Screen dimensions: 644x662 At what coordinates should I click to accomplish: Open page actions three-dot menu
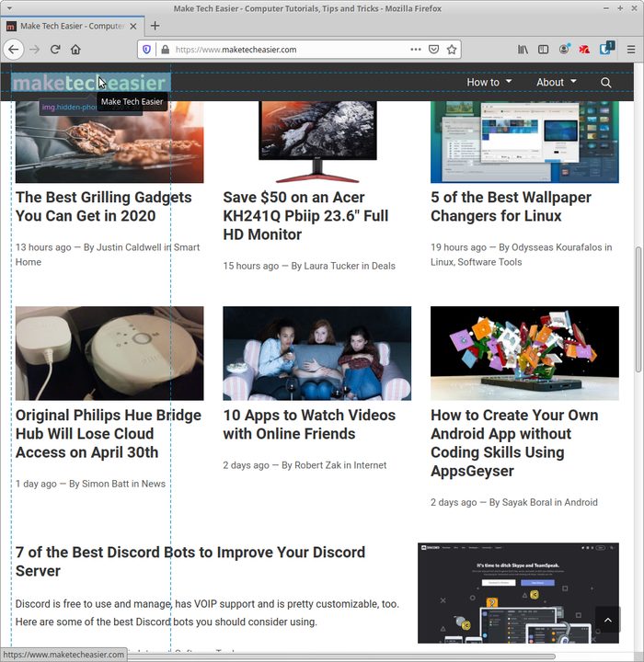tap(416, 50)
